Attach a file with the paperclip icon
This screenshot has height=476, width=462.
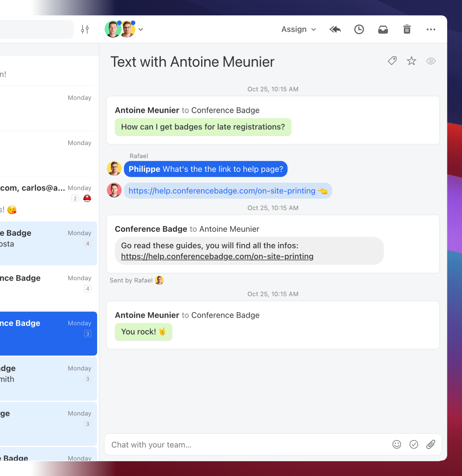(x=431, y=444)
